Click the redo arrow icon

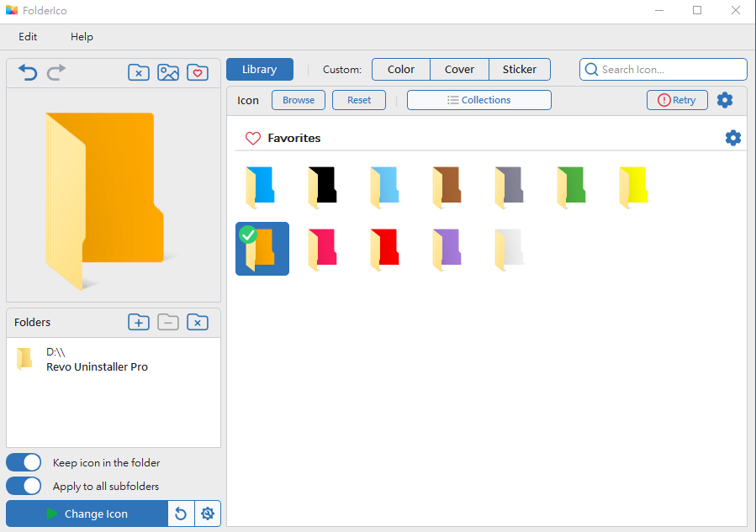(56, 73)
